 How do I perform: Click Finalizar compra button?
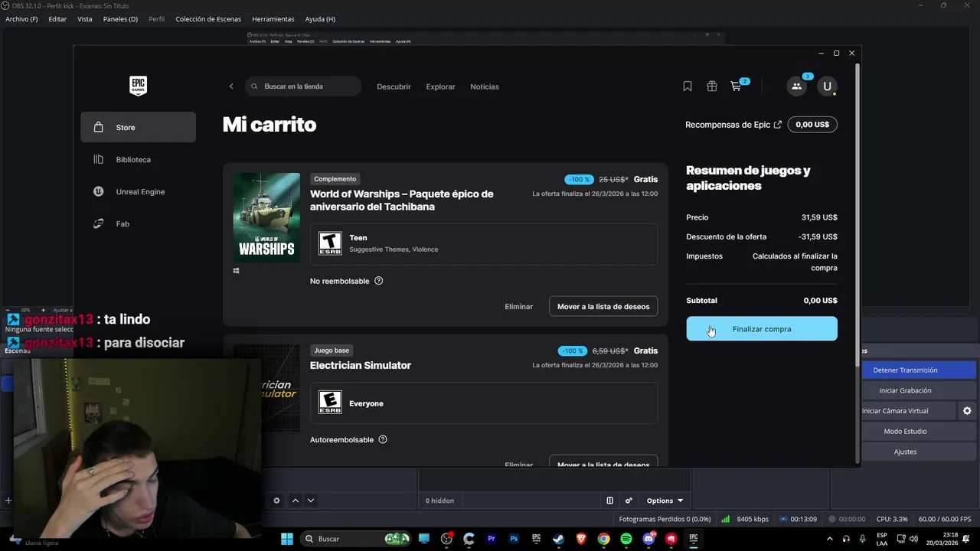pyautogui.click(x=762, y=329)
